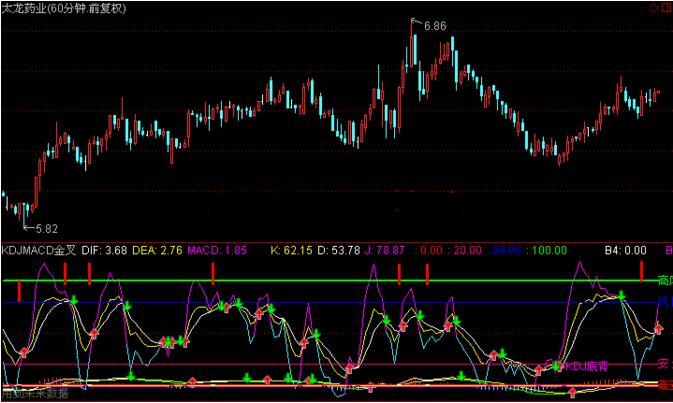Click the DIF: 3.68 value label

(104, 249)
